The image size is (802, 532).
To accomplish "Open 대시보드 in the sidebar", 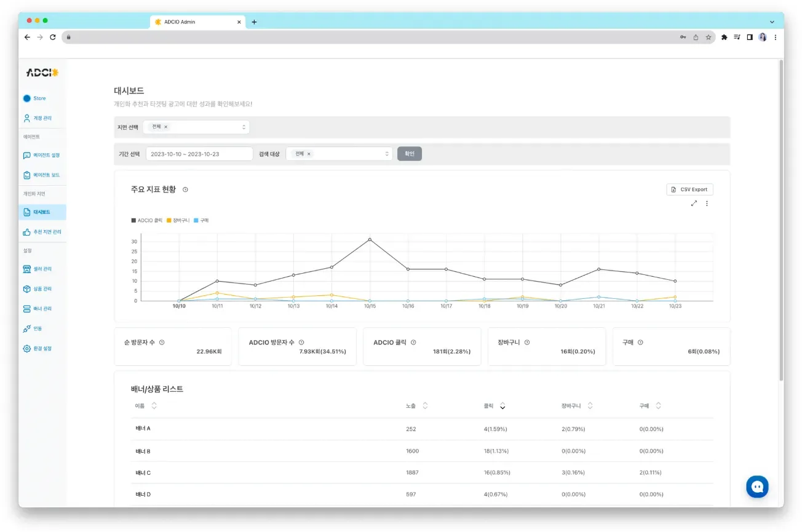I will point(42,212).
